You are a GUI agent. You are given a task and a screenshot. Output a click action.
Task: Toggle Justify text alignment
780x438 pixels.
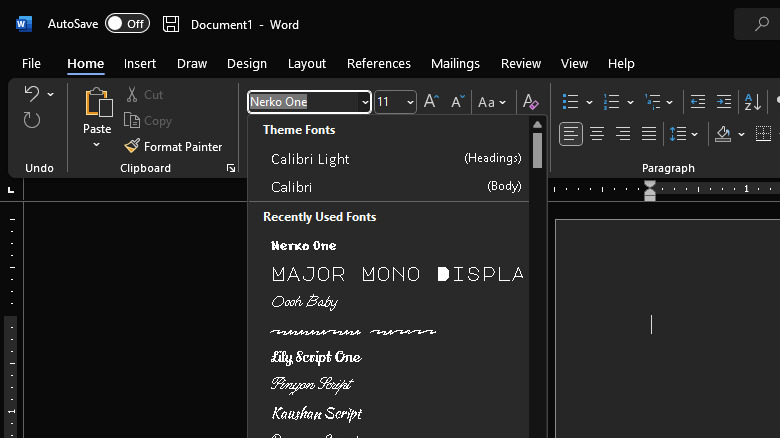(649, 134)
